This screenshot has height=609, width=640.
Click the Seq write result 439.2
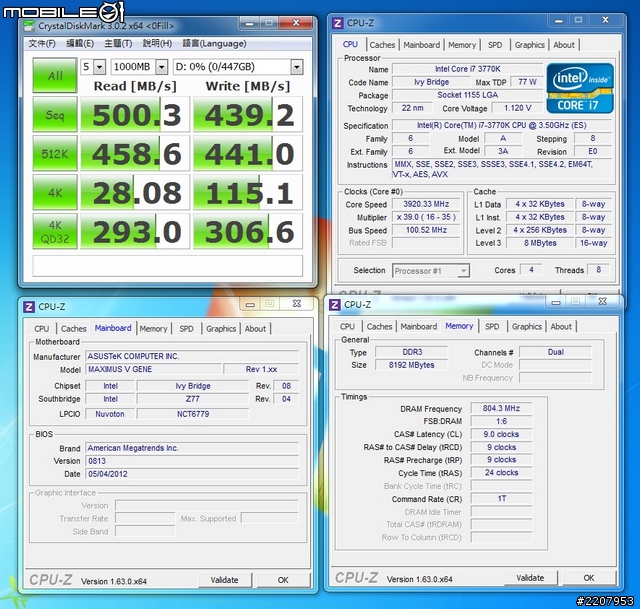coord(248,115)
